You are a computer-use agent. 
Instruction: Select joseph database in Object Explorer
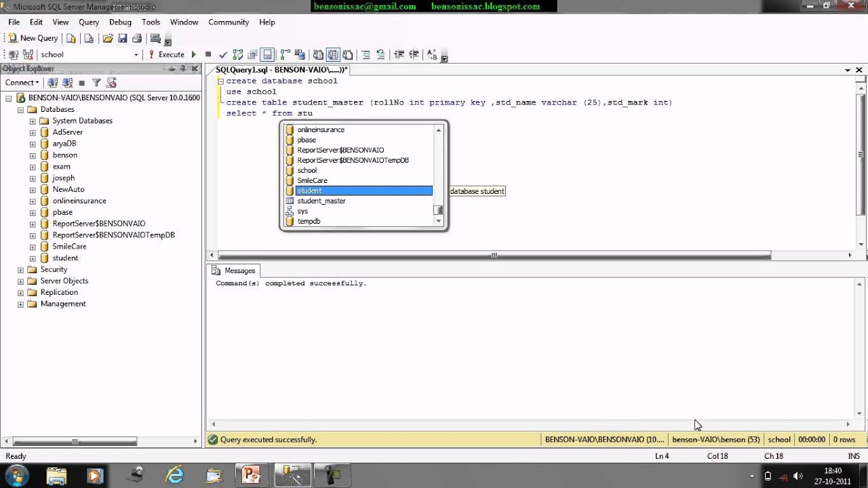[63, 178]
